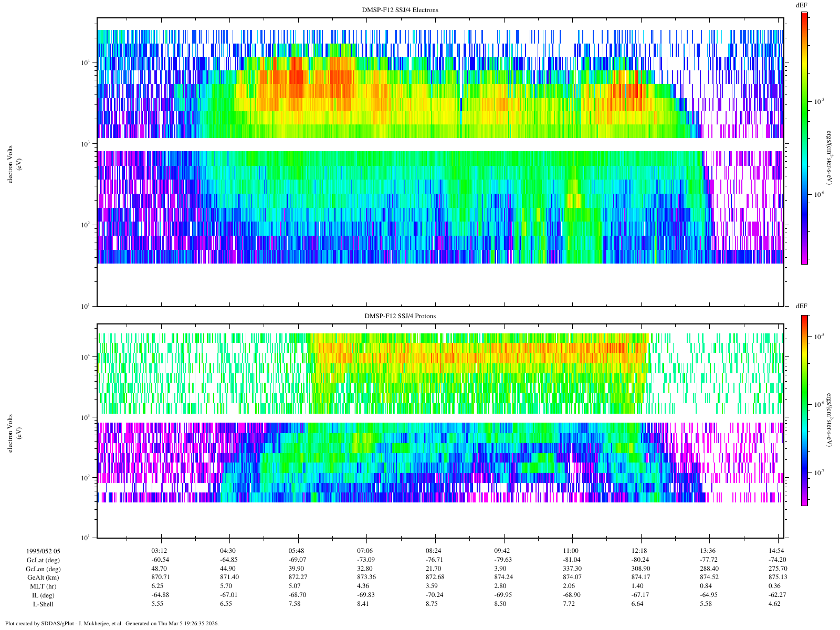This screenshot has width=840, height=630.
Task: Click the DMSP-F12 SSJ/4 Electrons plot title
Action: (x=400, y=10)
